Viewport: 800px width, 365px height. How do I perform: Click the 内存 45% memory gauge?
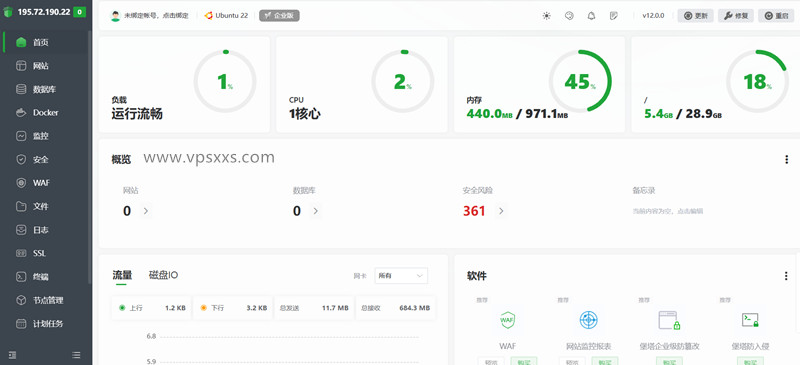[x=580, y=81]
